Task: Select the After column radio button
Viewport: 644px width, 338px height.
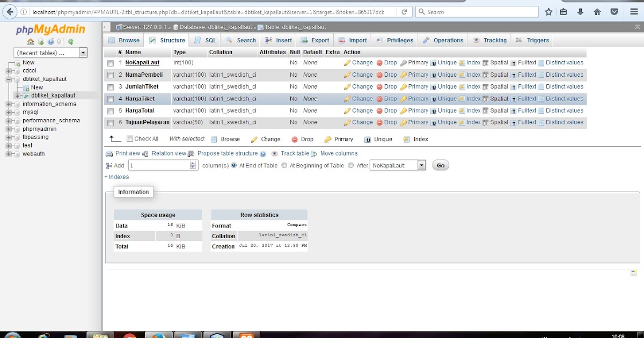Action: [351, 165]
